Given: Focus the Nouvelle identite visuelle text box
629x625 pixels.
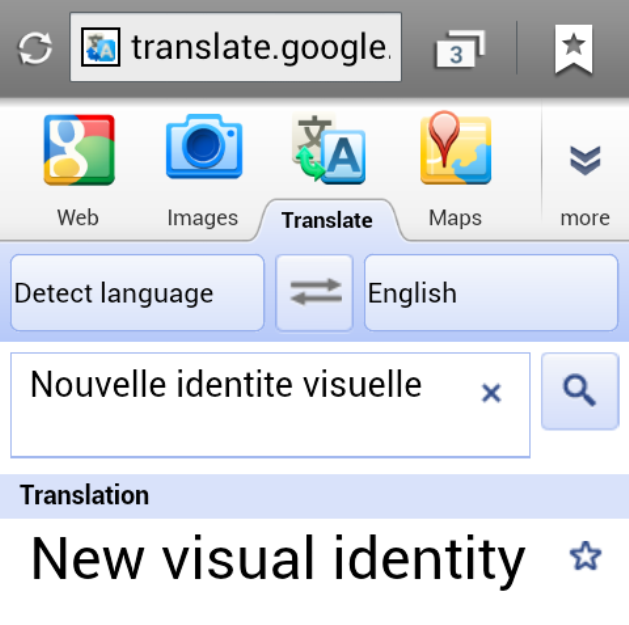Looking at the screenshot, I should tap(270, 405).
